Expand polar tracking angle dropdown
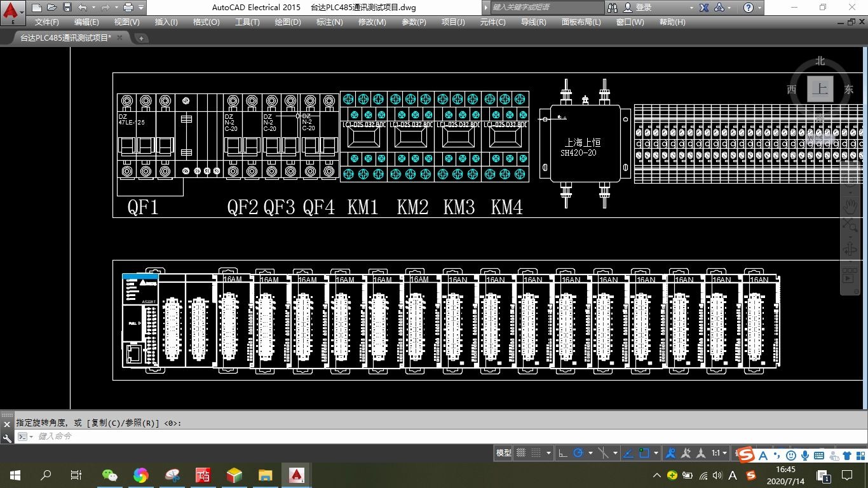The width and height of the screenshot is (868, 488). 591,453
